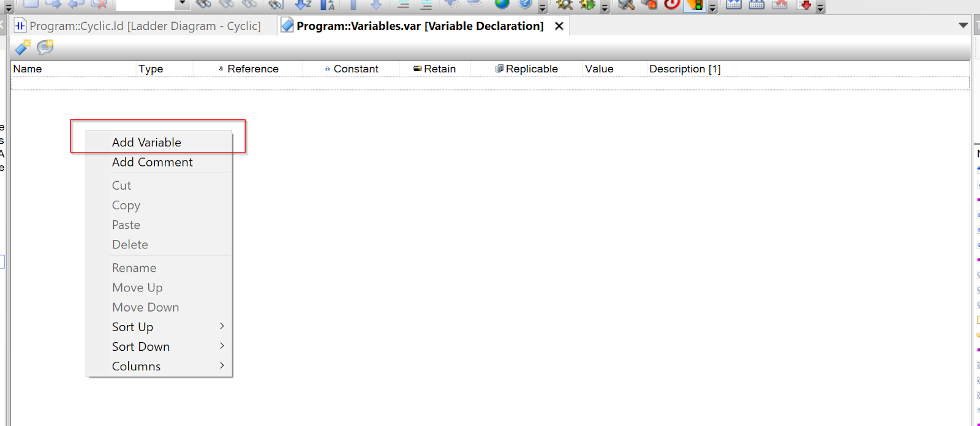This screenshot has height=426, width=980.
Task: Choose Add Variable from context menu
Action: (159, 142)
